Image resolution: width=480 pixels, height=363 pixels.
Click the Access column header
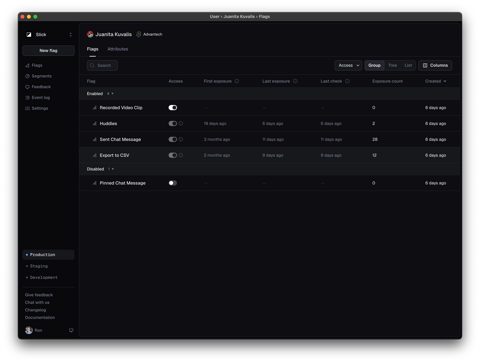(x=176, y=81)
